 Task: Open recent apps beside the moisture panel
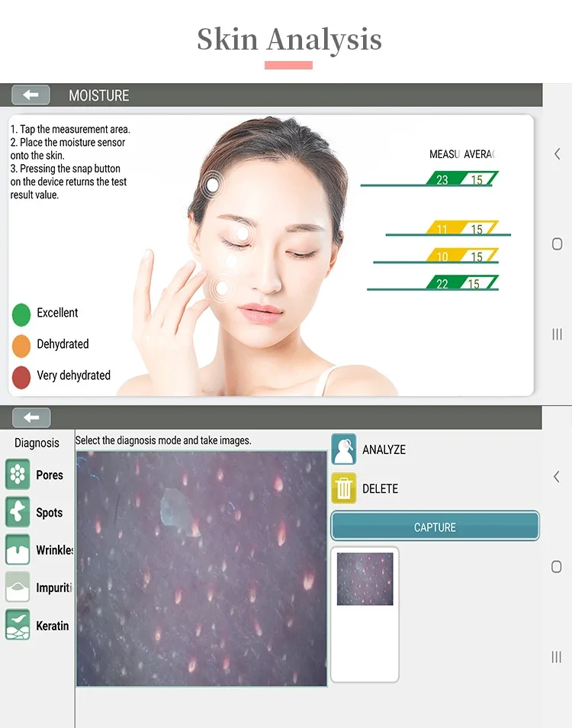click(x=557, y=333)
